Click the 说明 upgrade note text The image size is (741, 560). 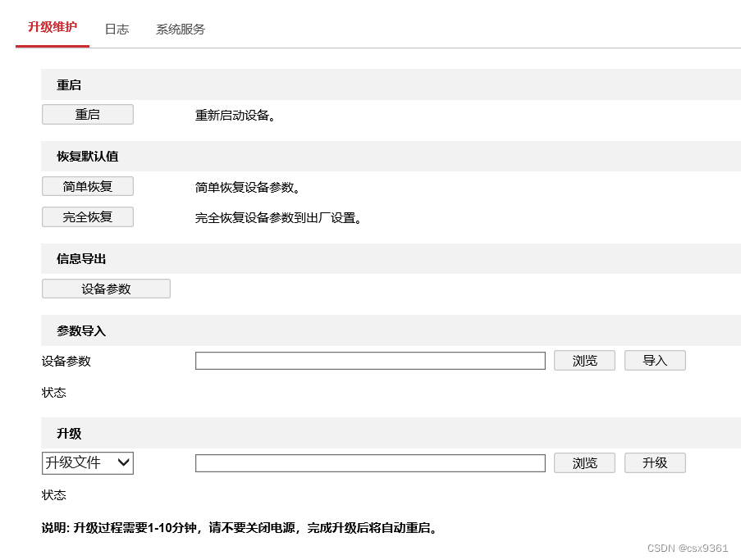coord(239,527)
